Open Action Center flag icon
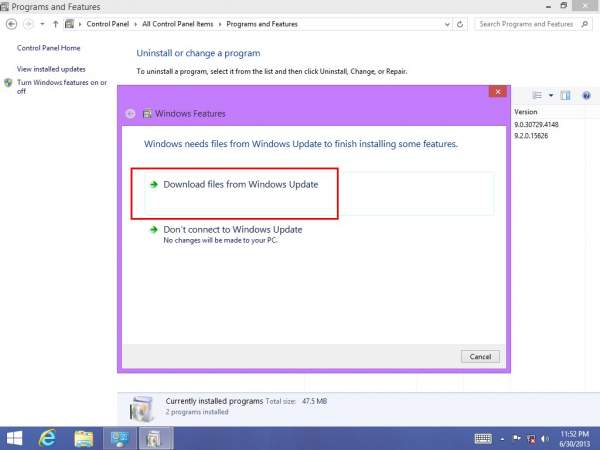Screen dimensions: 600x450 (516, 439)
